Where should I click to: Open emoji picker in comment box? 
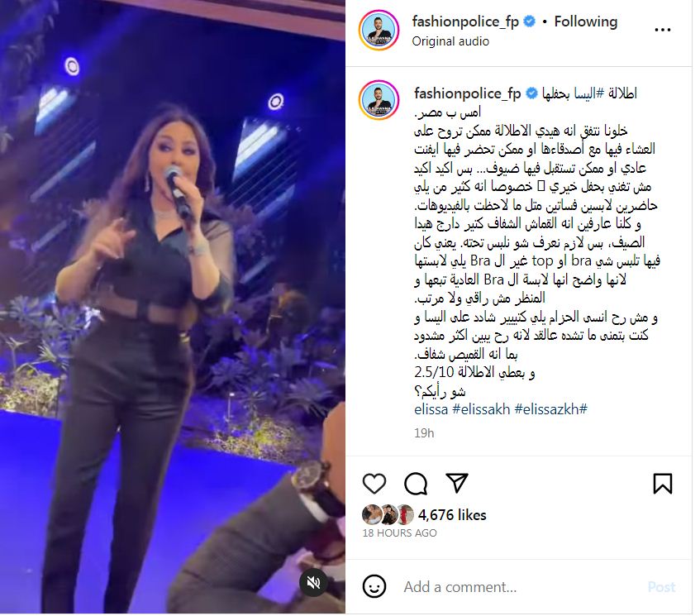click(x=374, y=586)
